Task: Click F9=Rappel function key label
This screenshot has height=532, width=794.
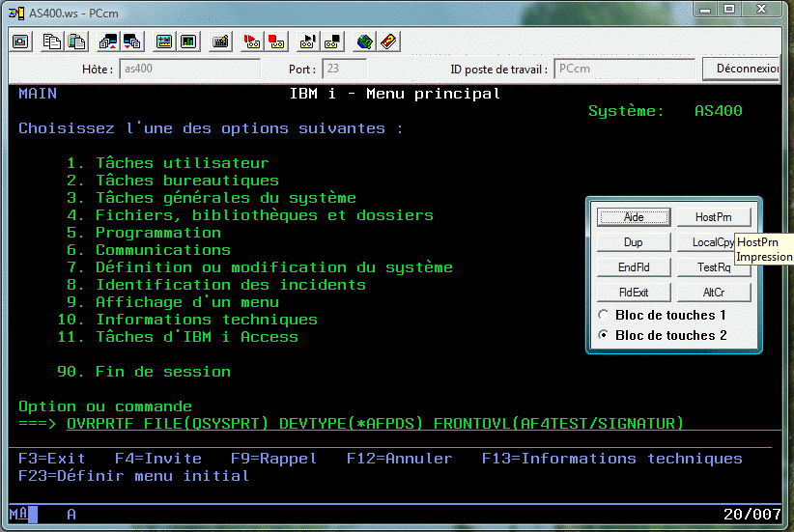Action: 274,459
